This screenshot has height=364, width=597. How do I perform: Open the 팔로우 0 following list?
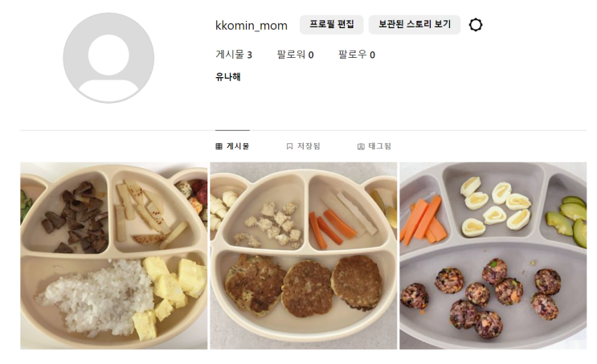pos(357,55)
